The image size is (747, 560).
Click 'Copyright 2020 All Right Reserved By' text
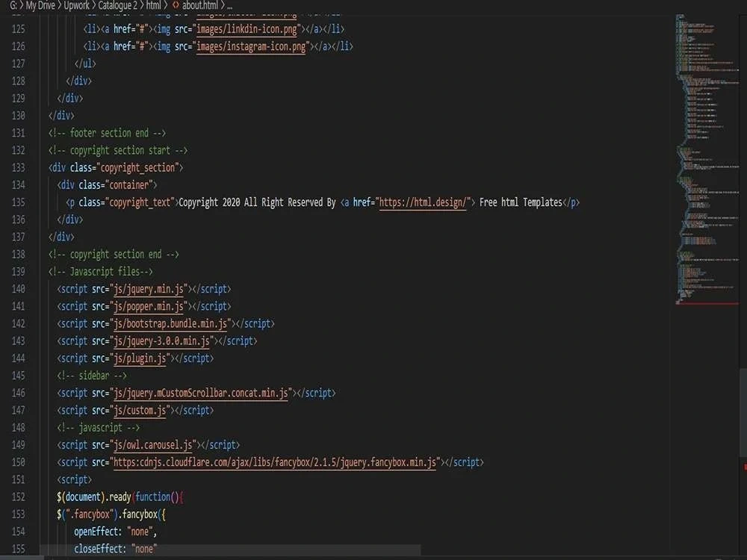[257, 202]
